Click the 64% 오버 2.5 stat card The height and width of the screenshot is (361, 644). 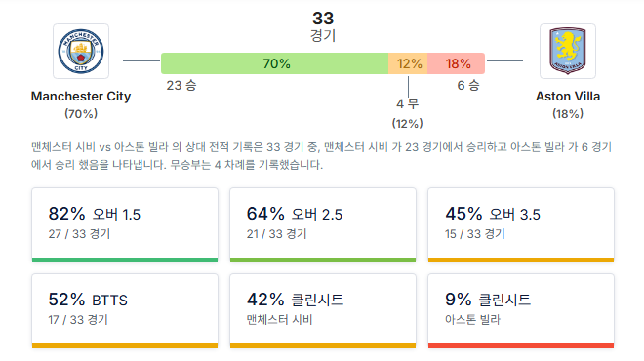tap(323, 225)
